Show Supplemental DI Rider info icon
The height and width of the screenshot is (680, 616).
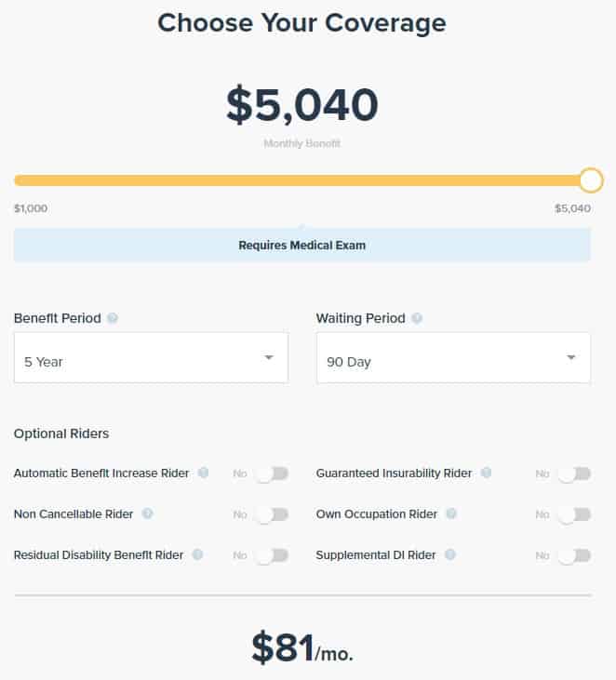(449, 554)
